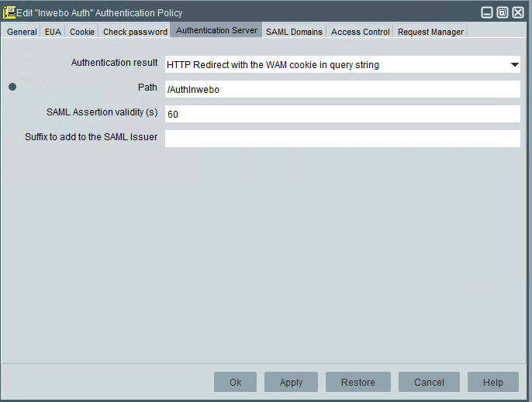Expand the Authentication result dropdown arrow
Viewport: 532px width, 402px height.
(x=514, y=65)
